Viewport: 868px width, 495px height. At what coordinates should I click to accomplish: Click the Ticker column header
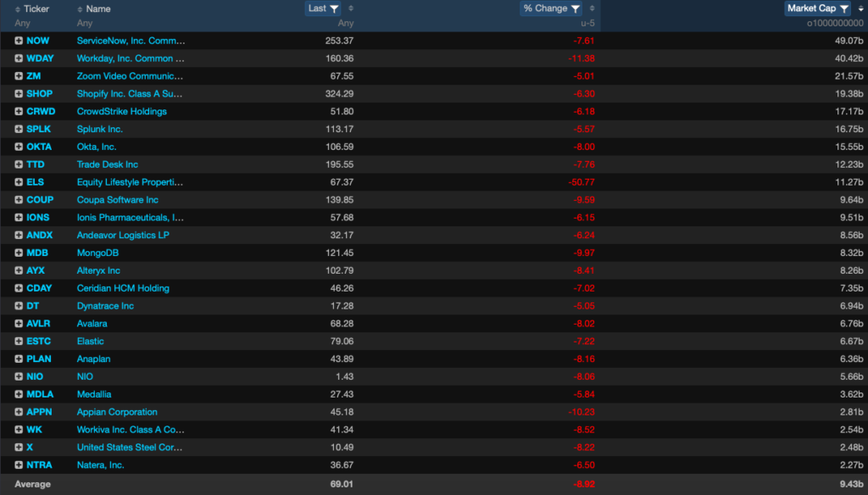(36, 8)
